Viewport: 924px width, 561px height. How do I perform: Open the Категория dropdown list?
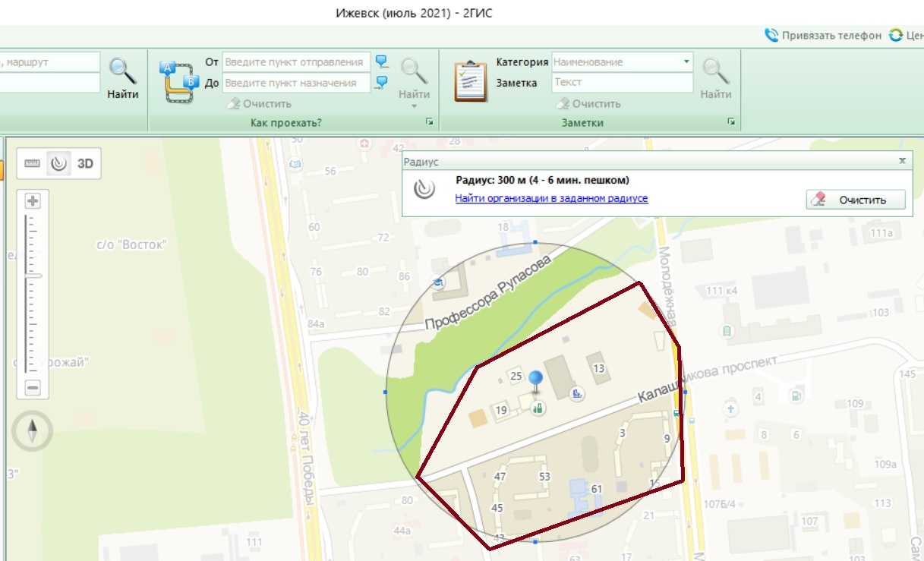pyautogui.click(x=686, y=61)
